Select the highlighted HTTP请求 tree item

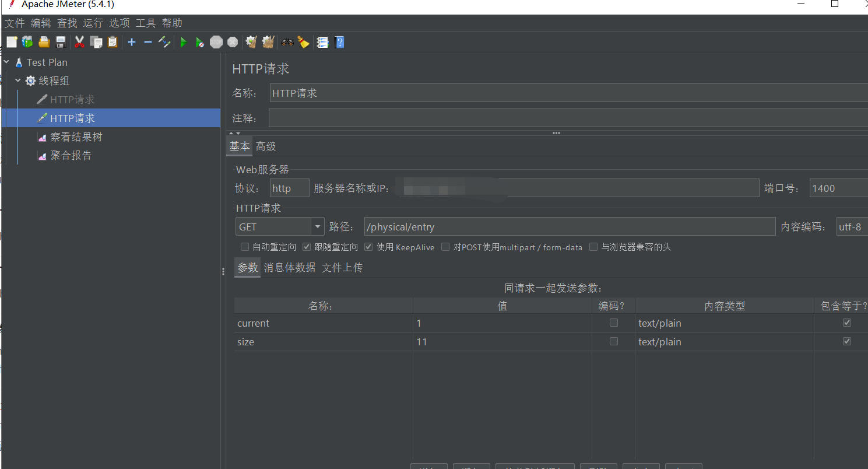(x=72, y=118)
